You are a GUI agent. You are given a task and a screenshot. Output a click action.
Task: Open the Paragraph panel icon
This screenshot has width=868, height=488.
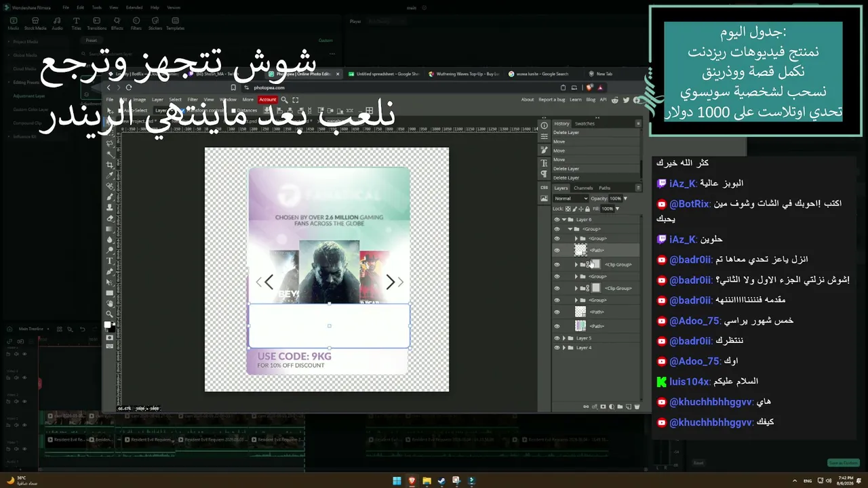click(x=544, y=174)
